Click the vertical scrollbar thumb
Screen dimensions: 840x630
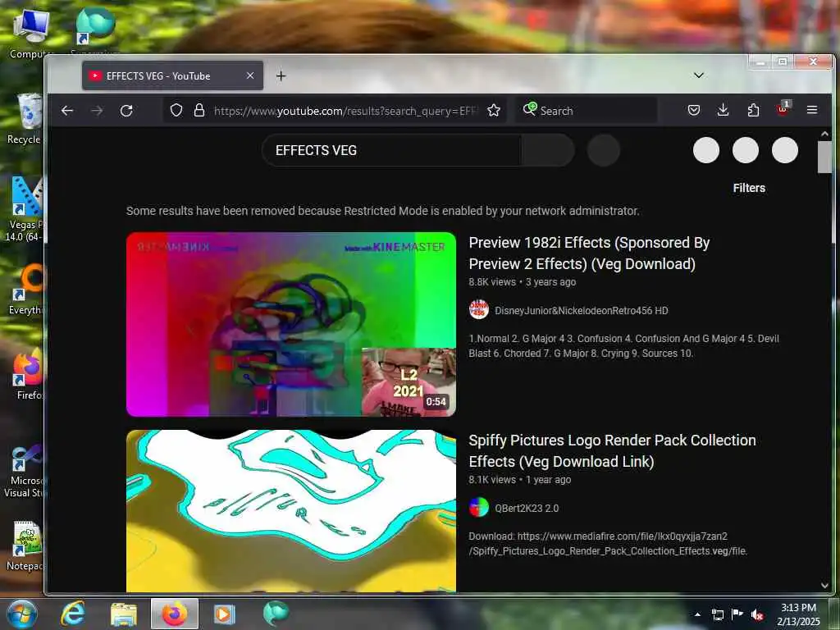(x=824, y=157)
